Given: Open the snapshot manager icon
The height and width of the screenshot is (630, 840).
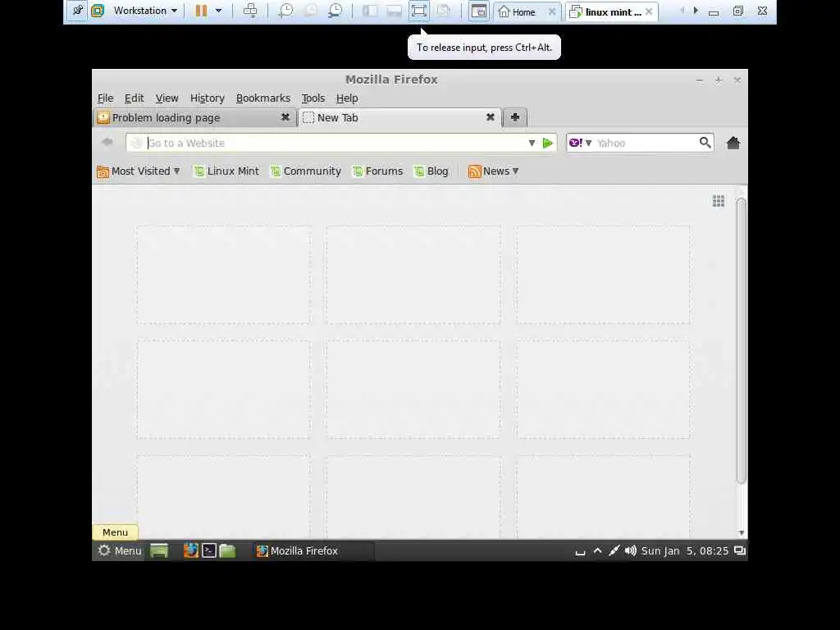Looking at the screenshot, I should pyautogui.click(x=336, y=11).
